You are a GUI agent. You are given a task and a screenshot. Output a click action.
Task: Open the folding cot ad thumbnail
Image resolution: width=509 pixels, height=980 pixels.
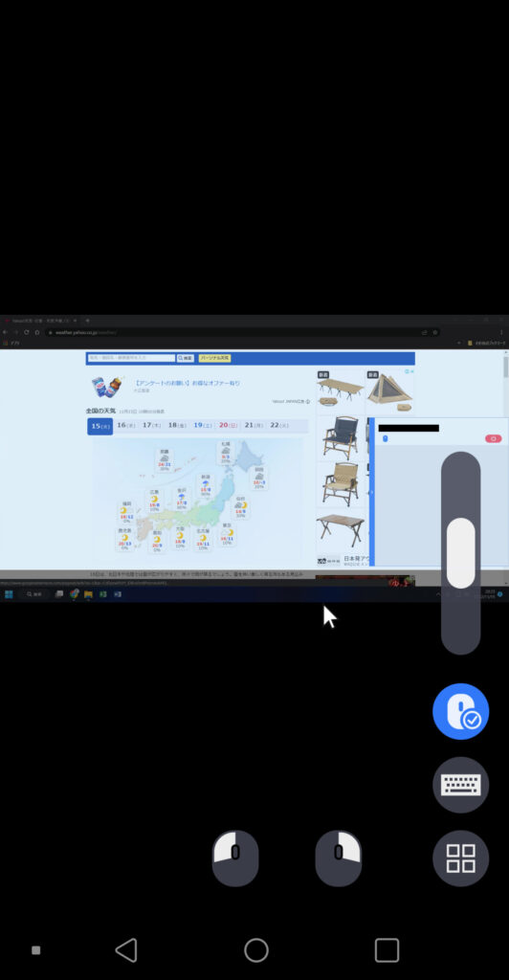pos(340,391)
